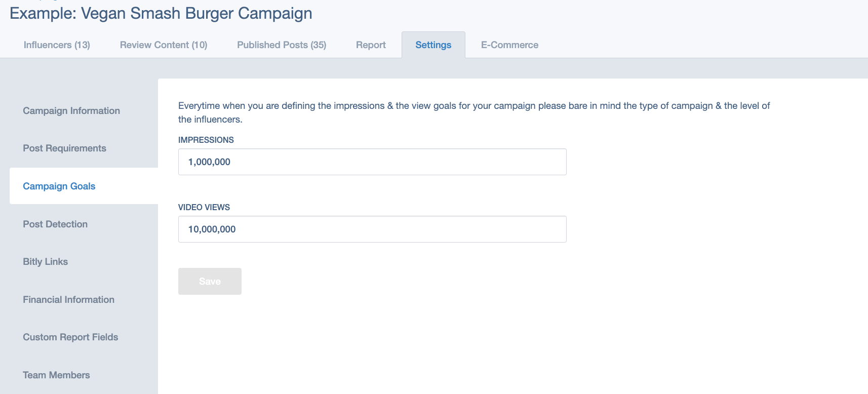Image resolution: width=868 pixels, height=394 pixels.
Task: Select Post Requirements in the sidebar
Action: pos(64,148)
